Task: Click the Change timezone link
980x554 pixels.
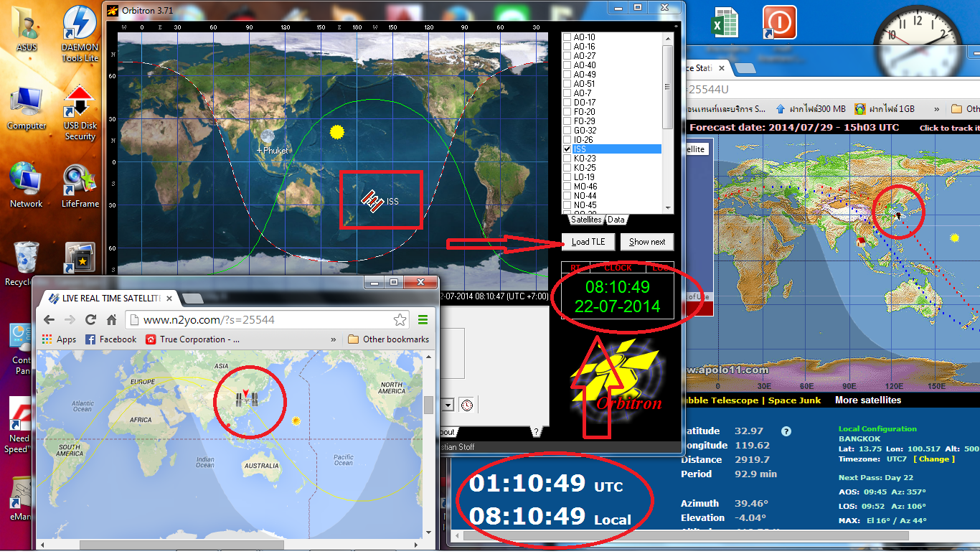Action: (934, 459)
